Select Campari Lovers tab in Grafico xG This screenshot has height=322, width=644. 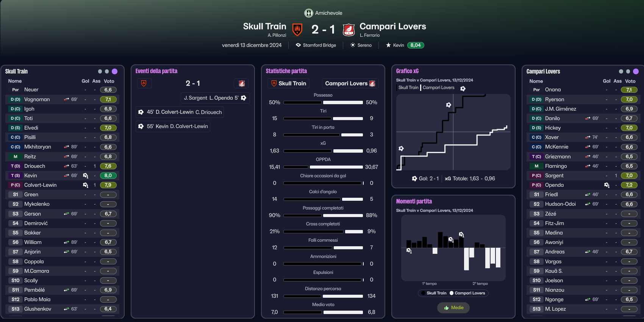click(x=438, y=88)
